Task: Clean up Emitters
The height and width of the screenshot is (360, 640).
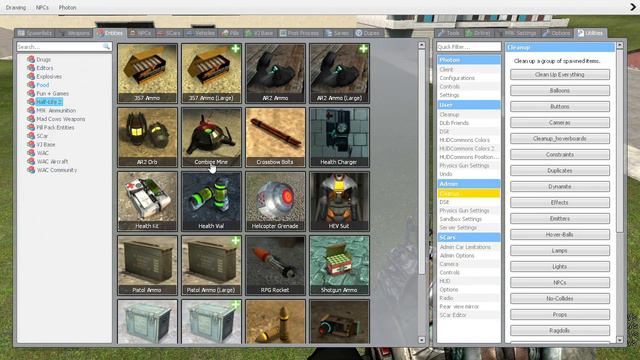Action: click(x=560, y=219)
